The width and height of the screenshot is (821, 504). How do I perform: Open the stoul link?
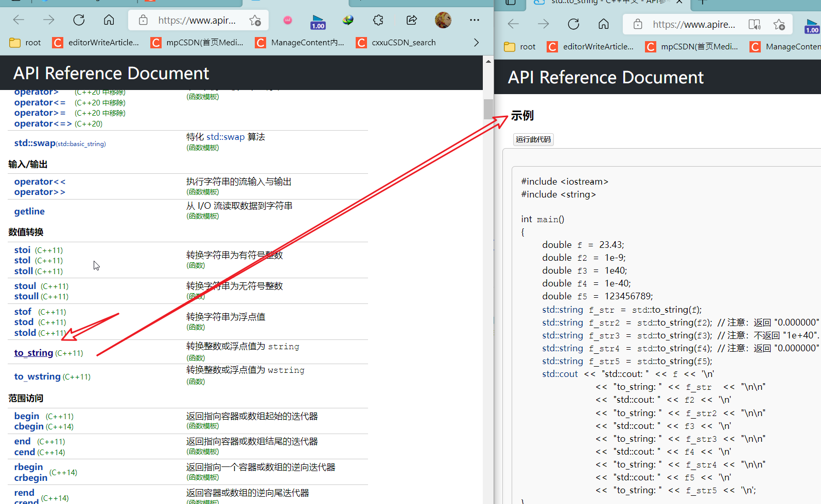pyautogui.click(x=25, y=286)
